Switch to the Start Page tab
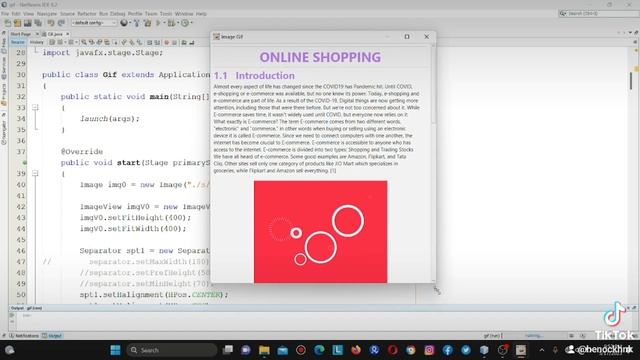The image size is (640, 360). coord(21,34)
